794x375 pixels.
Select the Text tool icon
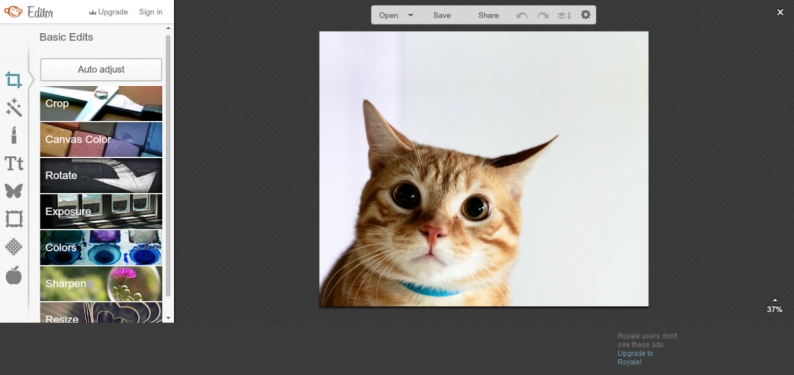[14, 163]
